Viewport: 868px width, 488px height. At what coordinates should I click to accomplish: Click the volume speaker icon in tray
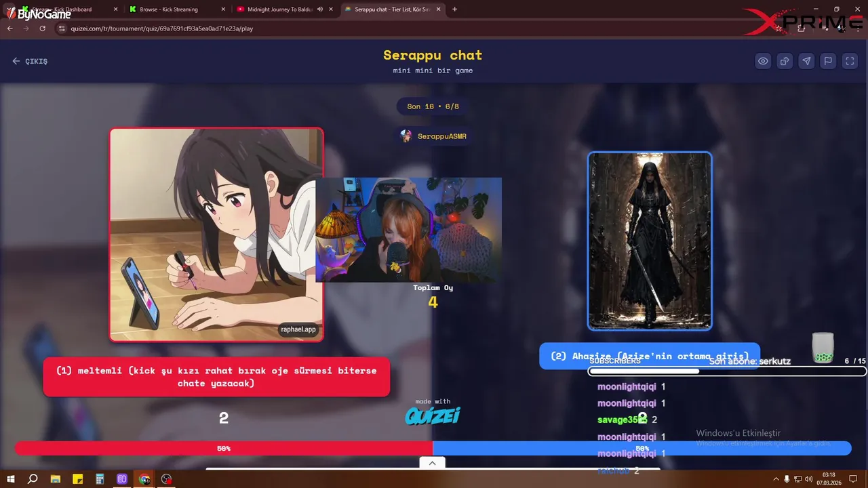(808, 479)
